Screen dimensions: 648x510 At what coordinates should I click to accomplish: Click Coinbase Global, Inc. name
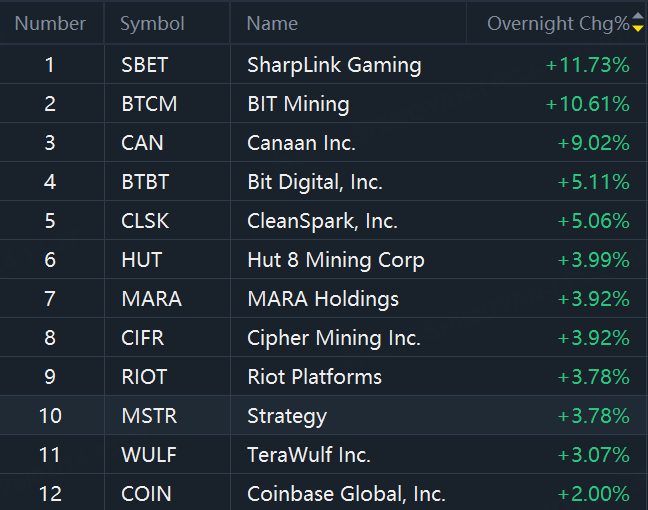346,494
